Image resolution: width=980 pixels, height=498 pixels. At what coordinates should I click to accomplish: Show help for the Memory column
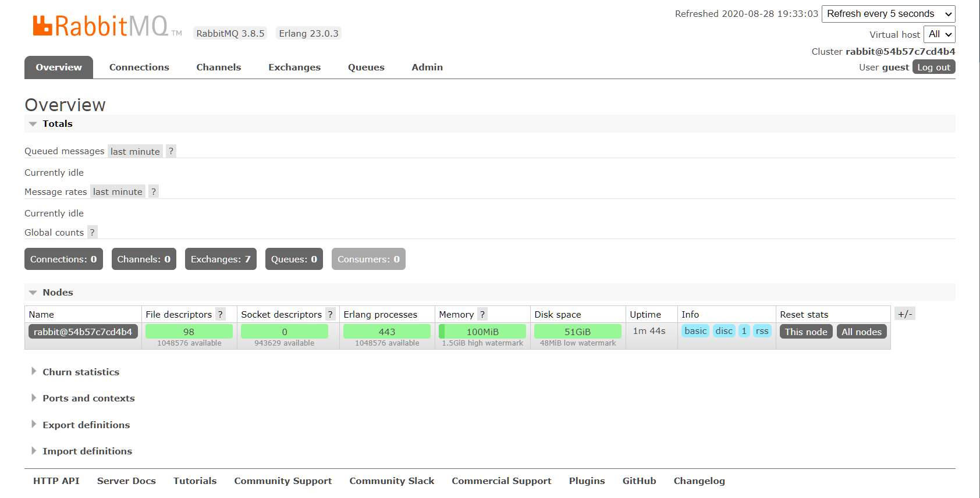click(482, 315)
